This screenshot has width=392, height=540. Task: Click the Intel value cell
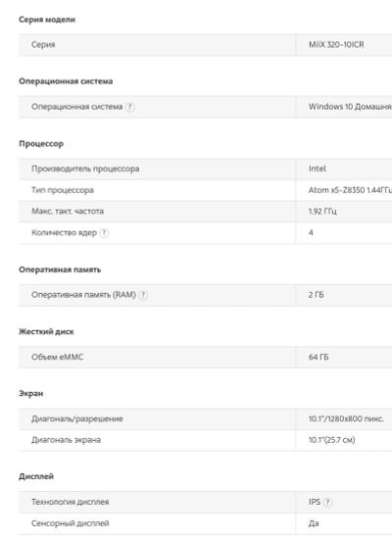click(344, 169)
